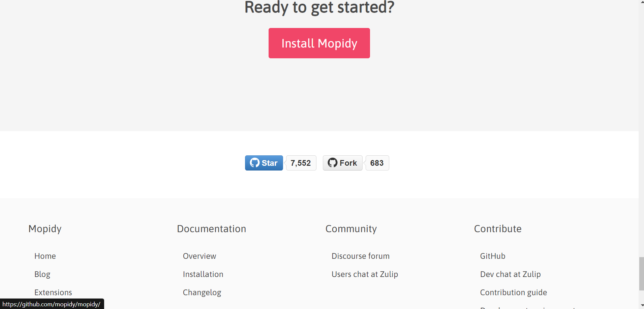
Task: Visit the Mopidy Blog
Action: (x=42, y=274)
